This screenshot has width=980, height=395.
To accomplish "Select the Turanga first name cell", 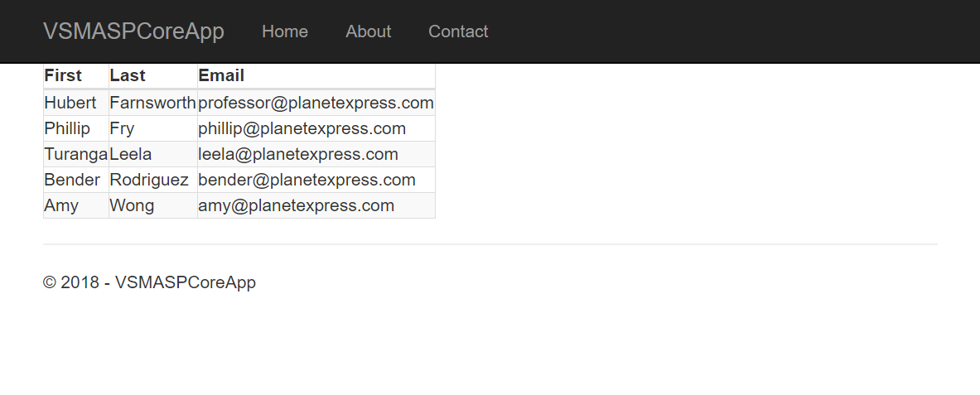I will pos(75,155).
